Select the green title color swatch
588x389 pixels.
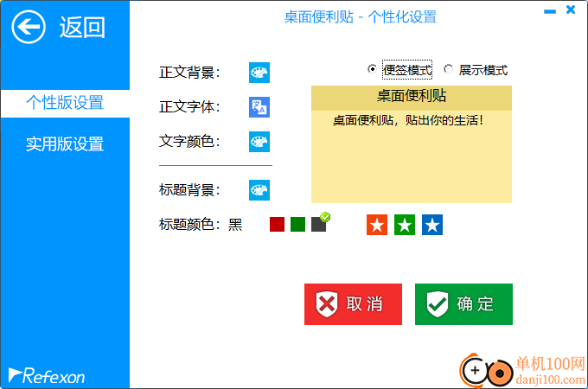coord(297,225)
